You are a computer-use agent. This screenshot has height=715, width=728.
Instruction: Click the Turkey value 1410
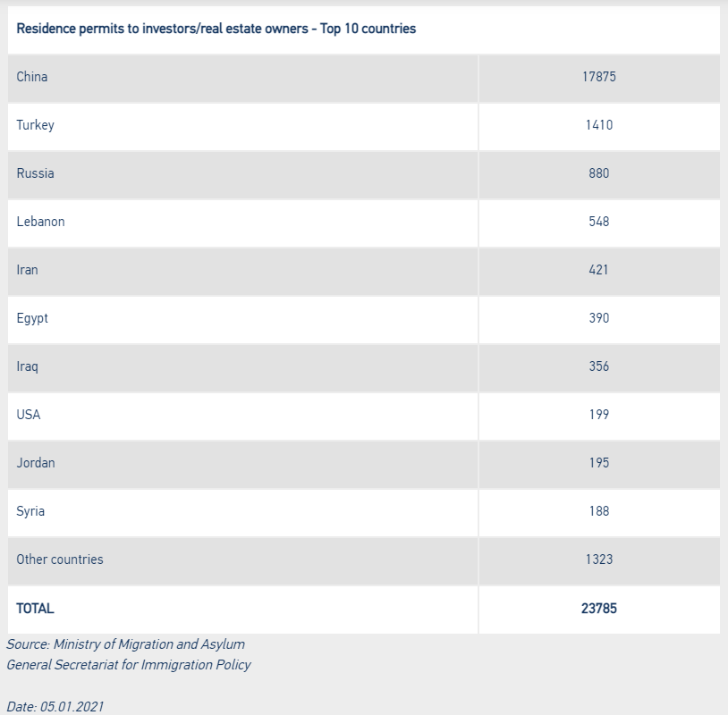point(598,125)
